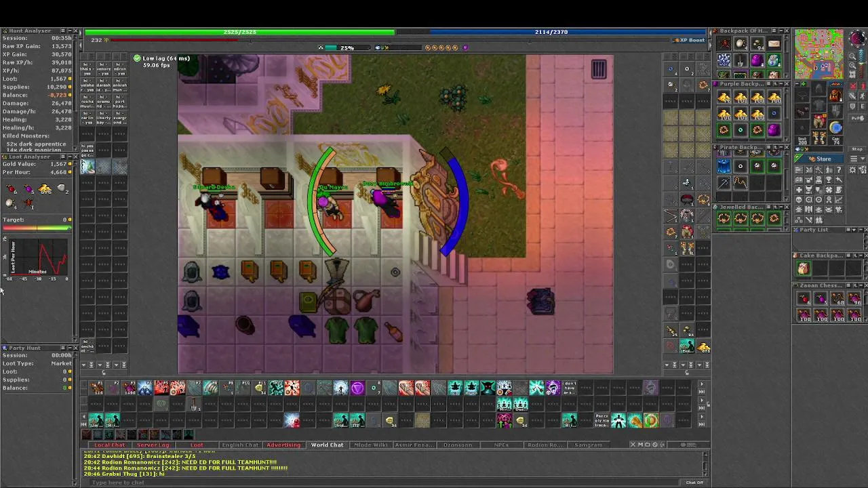The image size is (868, 488).
Task: Pick the shovel item in Backpack Of H... panel
Action: [741, 60]
